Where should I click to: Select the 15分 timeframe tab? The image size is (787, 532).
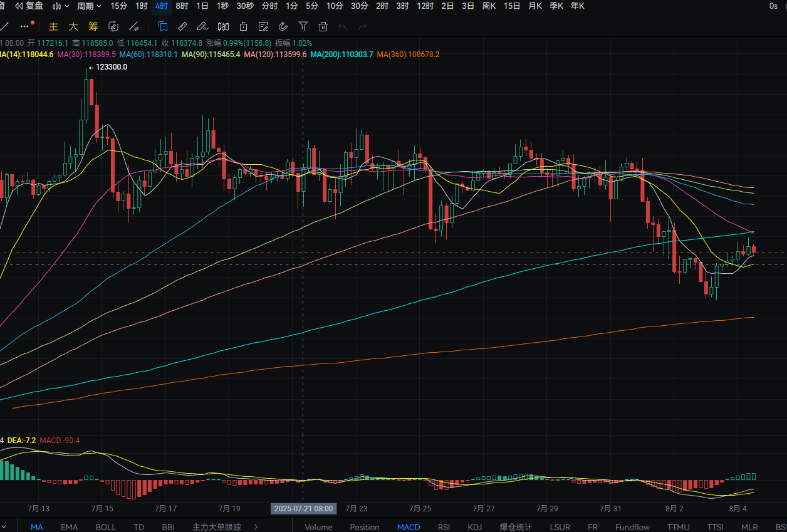coord(118,6)
